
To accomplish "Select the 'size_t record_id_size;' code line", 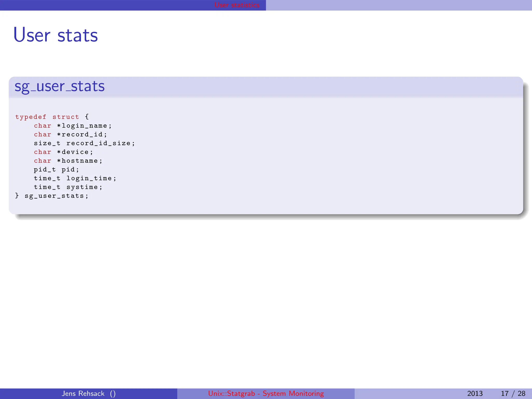I will tap(84, 143).
